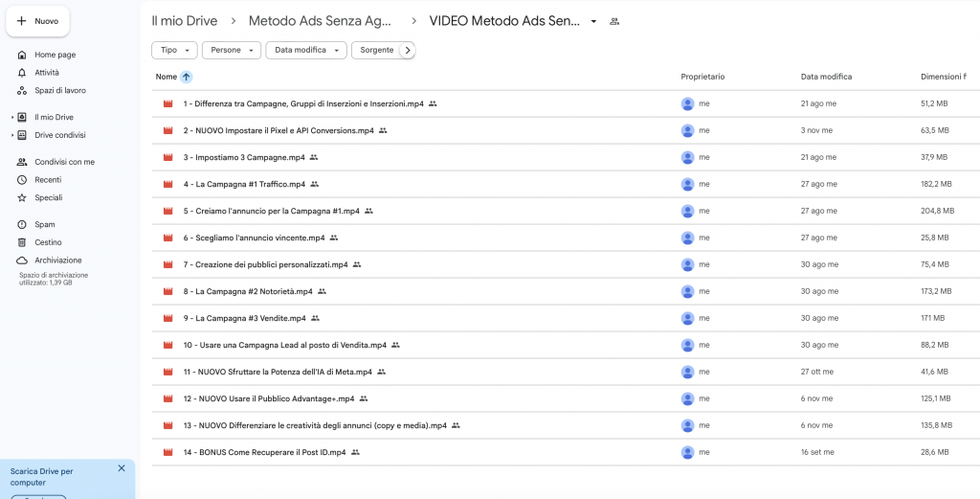Expand Drive condivisi tree
This screenshot has height=499, width=980.
click(x=12, y=136)
